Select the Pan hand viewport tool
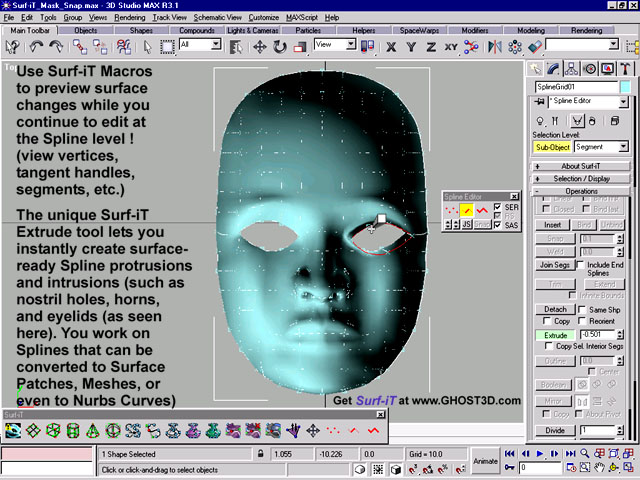Viewport: 640px width, 480px height. [599, 467]
